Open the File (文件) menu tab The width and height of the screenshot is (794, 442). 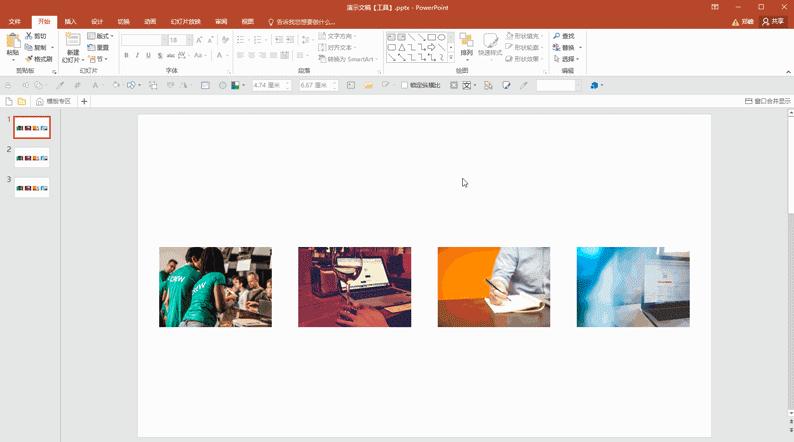pyautogui.click(x=15, y=21)
